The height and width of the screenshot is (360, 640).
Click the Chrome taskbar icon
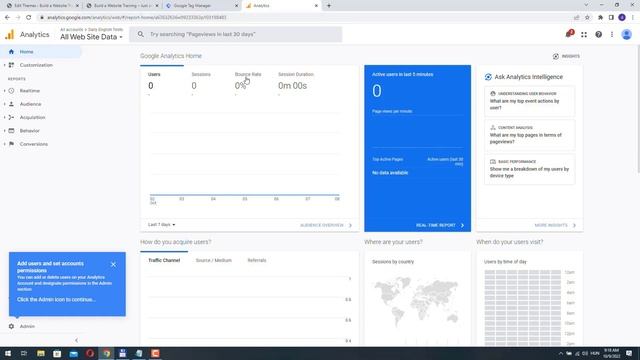coord(107,353)
